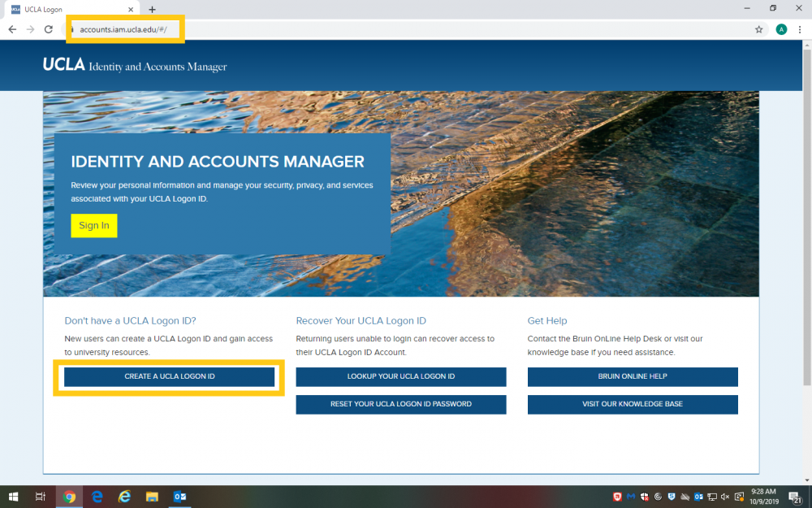The width and height of the screenshot is (812, 508).
Task: Bookmark this page with the star icon
Action: tap(758, 29)
